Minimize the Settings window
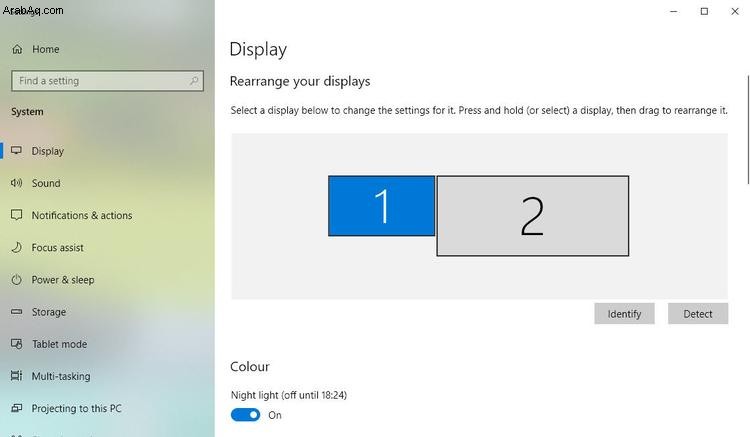This screenshot has width=750, height=437. pyautogui.click(x=673, y=11)
